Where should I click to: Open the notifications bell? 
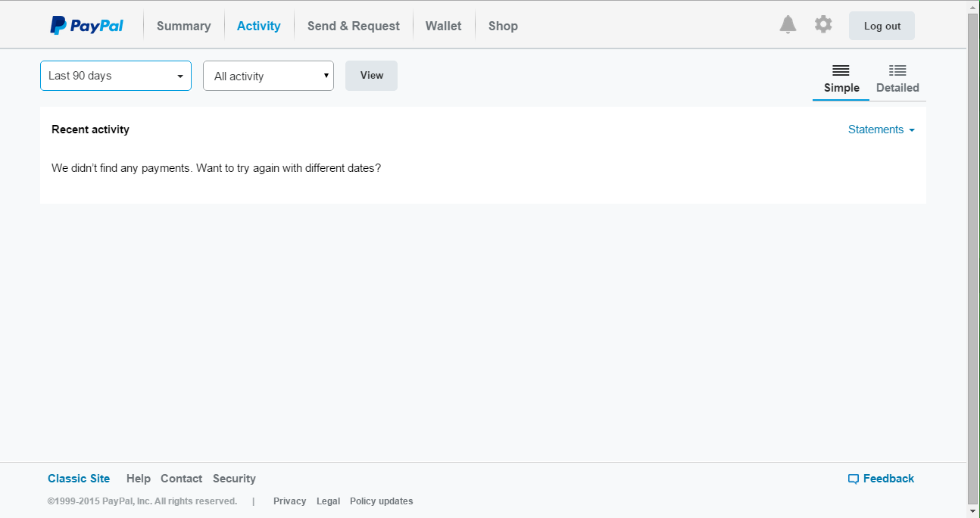[x=788, y=25]
